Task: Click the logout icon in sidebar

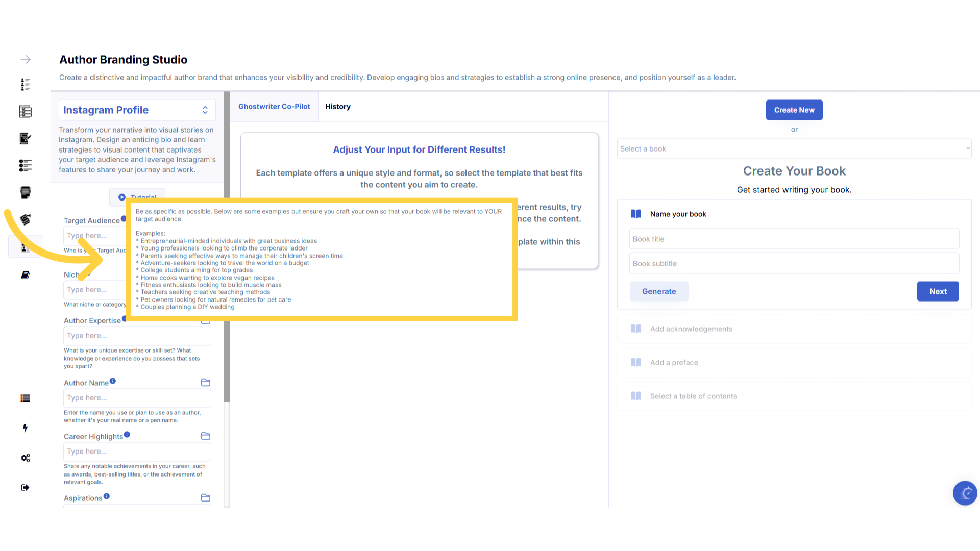Action: pos(26,487)
